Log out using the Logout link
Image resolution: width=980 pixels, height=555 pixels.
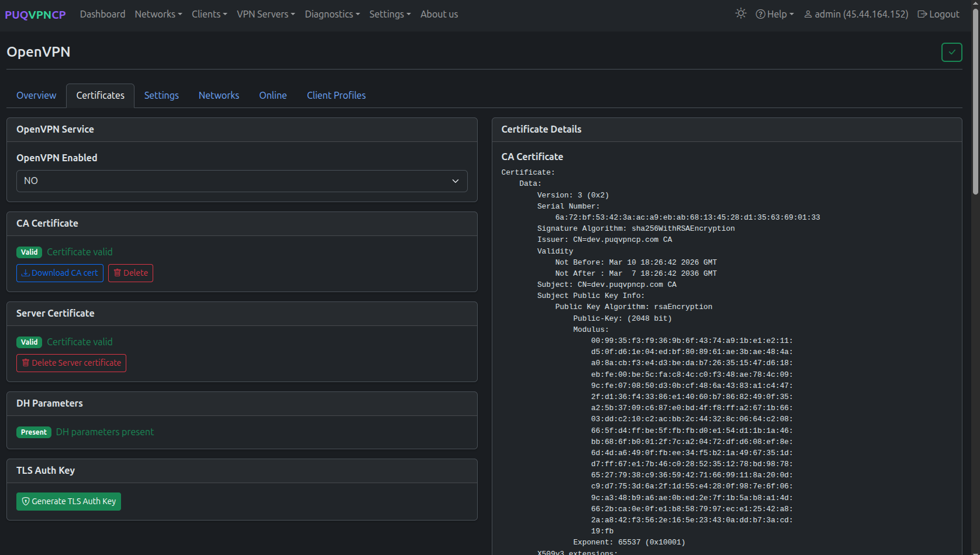(x=938, y=14)
